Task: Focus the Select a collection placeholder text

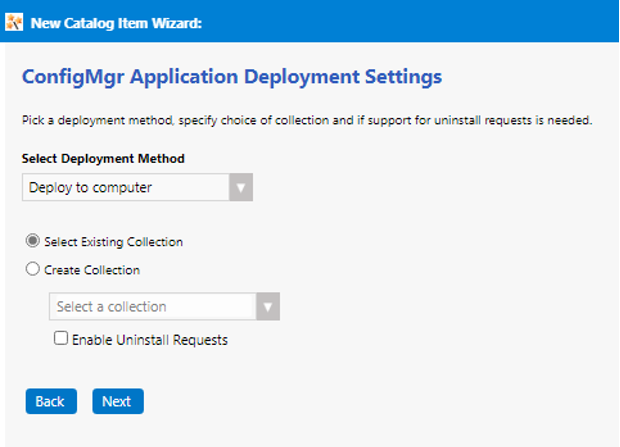Action: point(111,307)
